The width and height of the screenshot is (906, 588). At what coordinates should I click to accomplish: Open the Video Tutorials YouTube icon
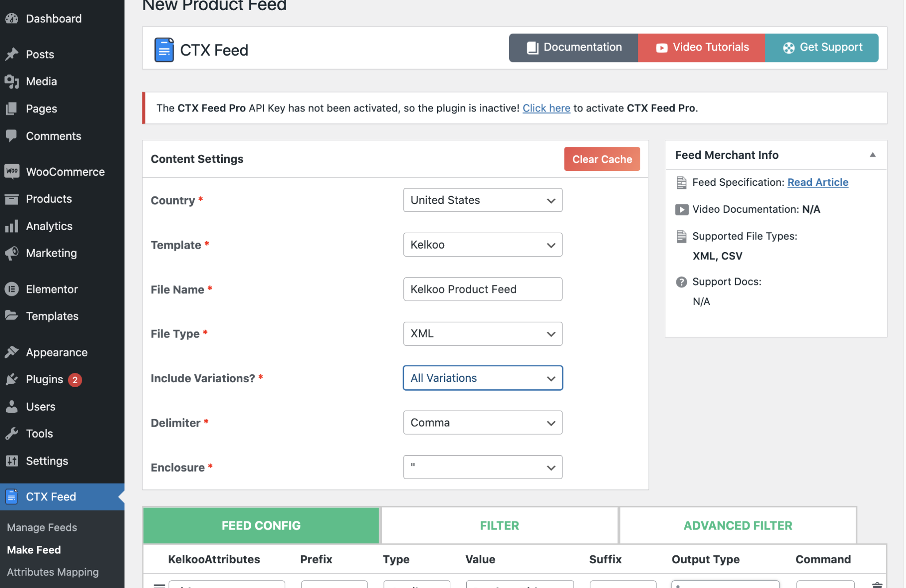point(661,47)
